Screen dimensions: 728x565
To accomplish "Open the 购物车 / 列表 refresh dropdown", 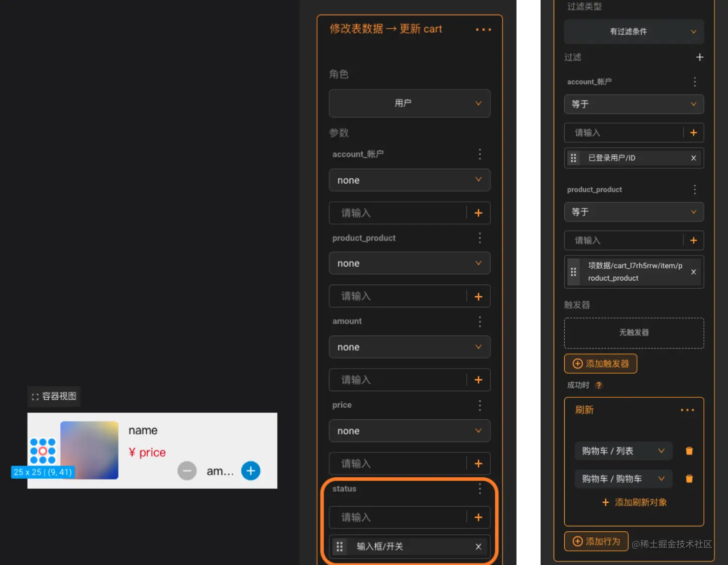I will point(623,451).
